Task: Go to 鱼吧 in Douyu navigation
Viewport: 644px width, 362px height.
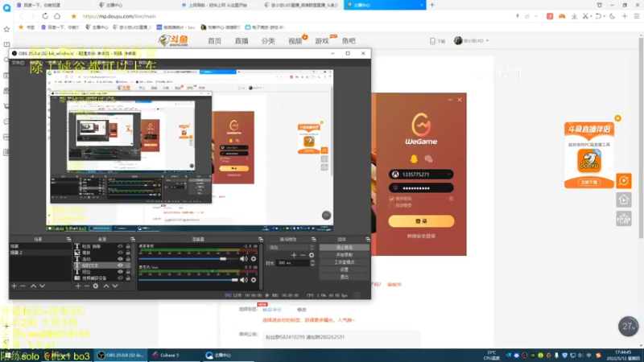Action: pyautogui.click(x=349, y=41)
